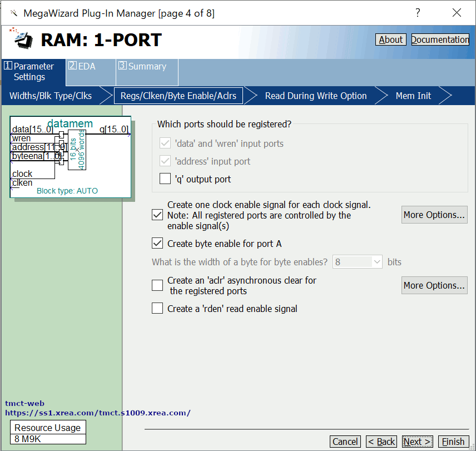
Task: Click the tmct-web text label
Action: [x=24, y=403]
